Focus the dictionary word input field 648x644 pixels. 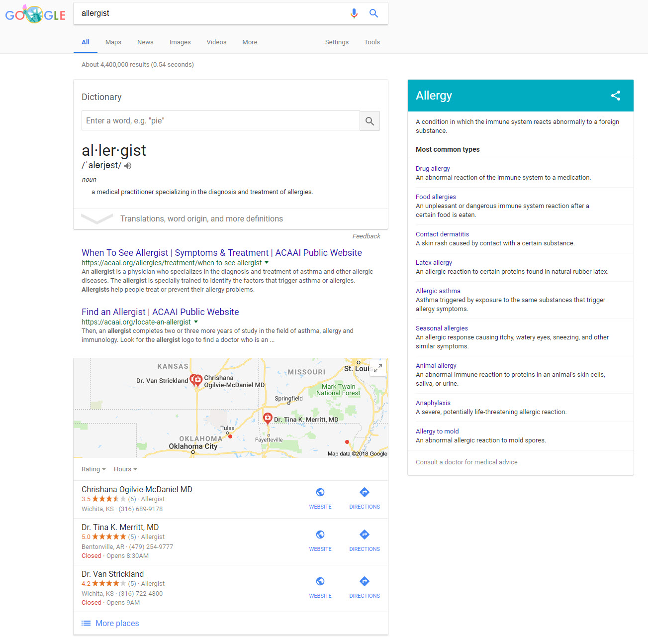[x=221, y=121]
